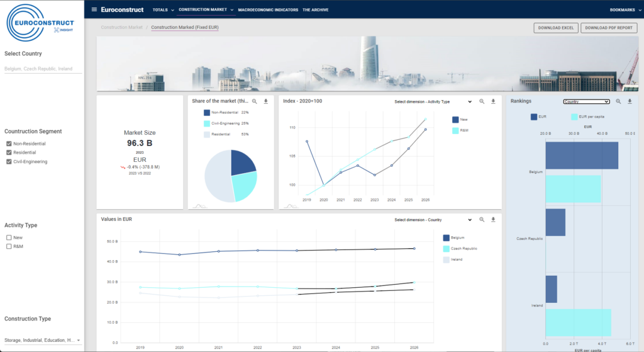Uncheck the Non-Residential segment checkbox
This screenshot has height=352, width=644.
pyautogui.click(x=9, y=144)
